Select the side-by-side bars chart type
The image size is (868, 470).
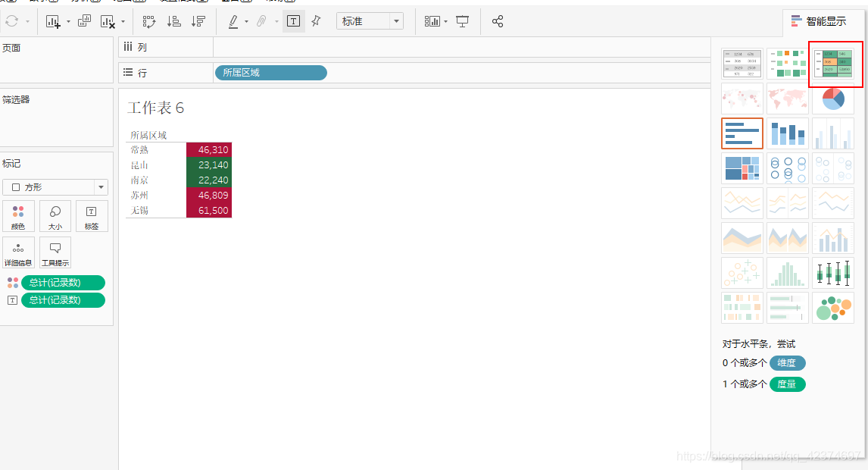pos(833,133)
